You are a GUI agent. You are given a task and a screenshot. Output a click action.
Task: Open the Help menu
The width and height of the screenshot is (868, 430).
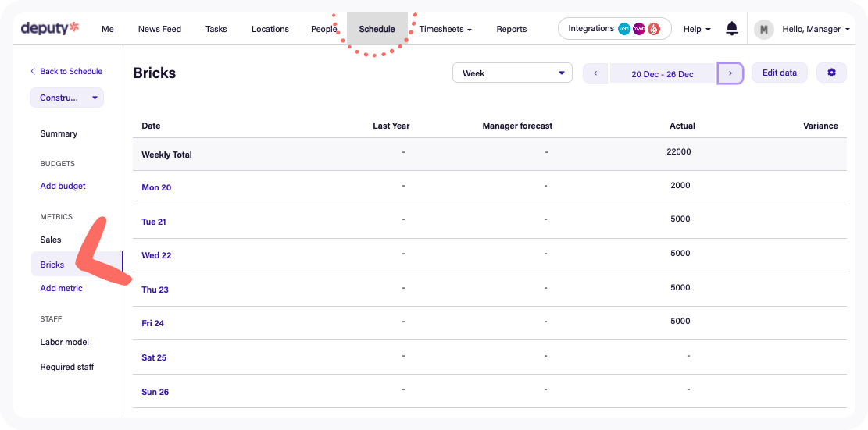[x=697, y=29]
